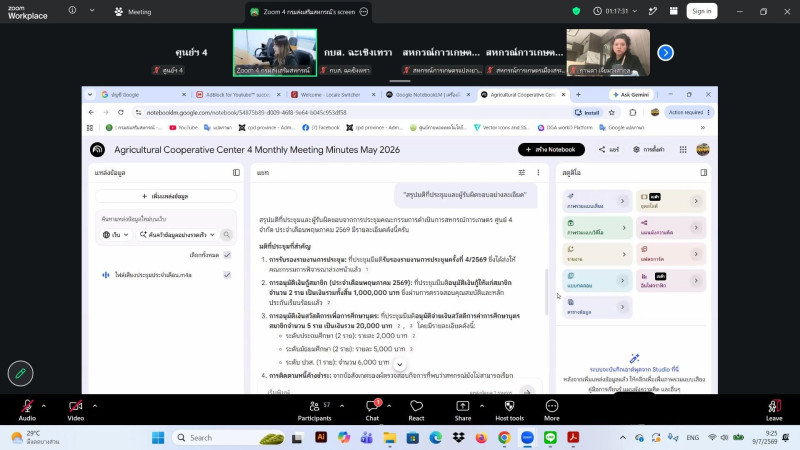Screen dimensions: 800x450
Task: Open browser extensions puzzle icon
Action: [x=633, y=112]
